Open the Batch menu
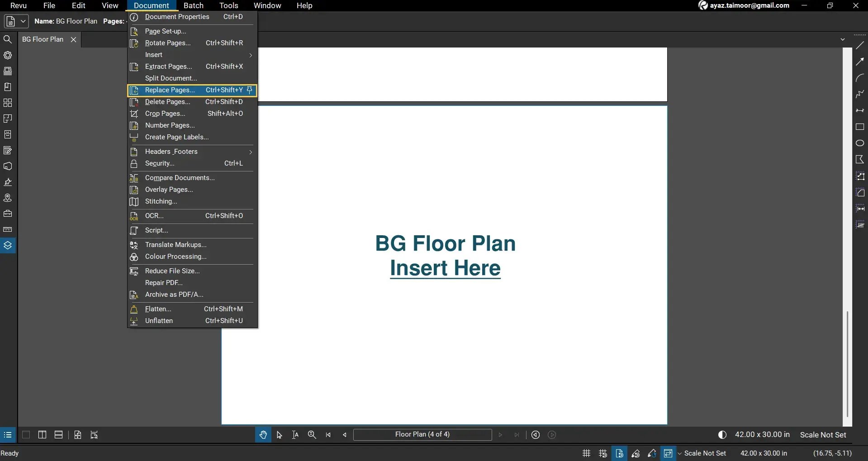Screen dimensions: 868x461 (x=194, y=5)
